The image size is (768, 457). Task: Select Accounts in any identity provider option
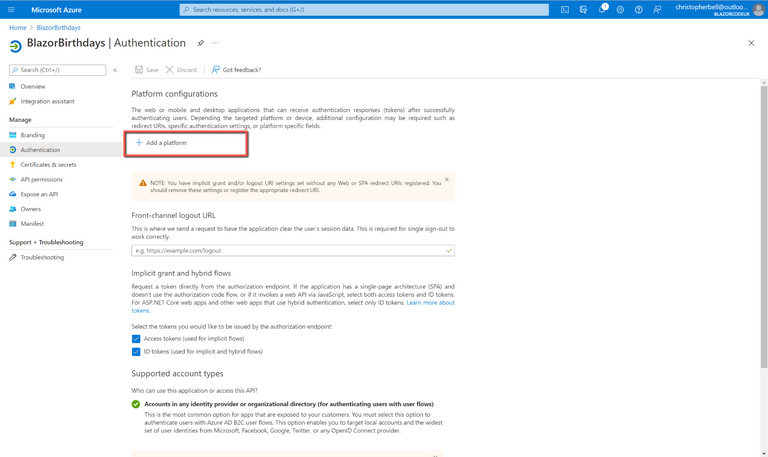click(x=136, y=404)
